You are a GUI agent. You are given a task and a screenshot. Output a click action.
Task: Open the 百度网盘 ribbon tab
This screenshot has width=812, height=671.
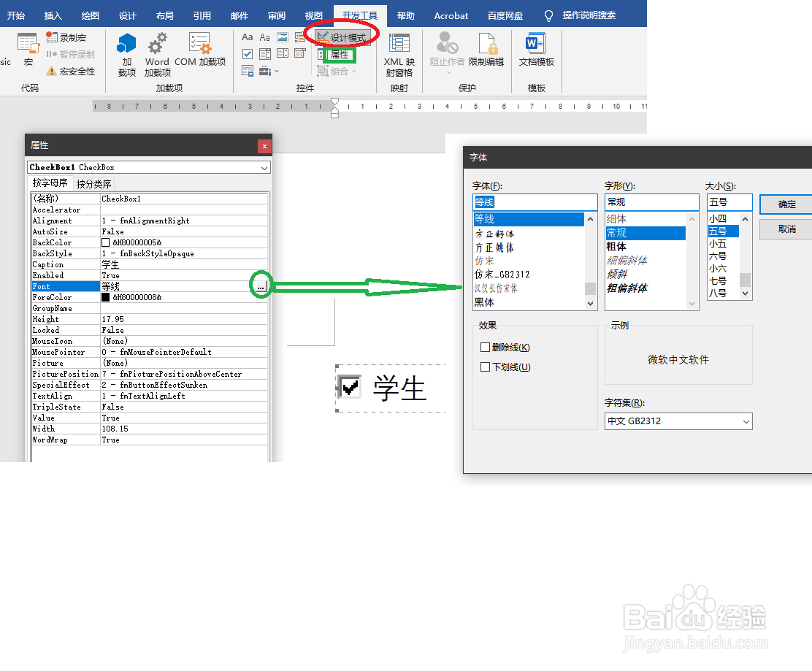click(x=505, y=15)
